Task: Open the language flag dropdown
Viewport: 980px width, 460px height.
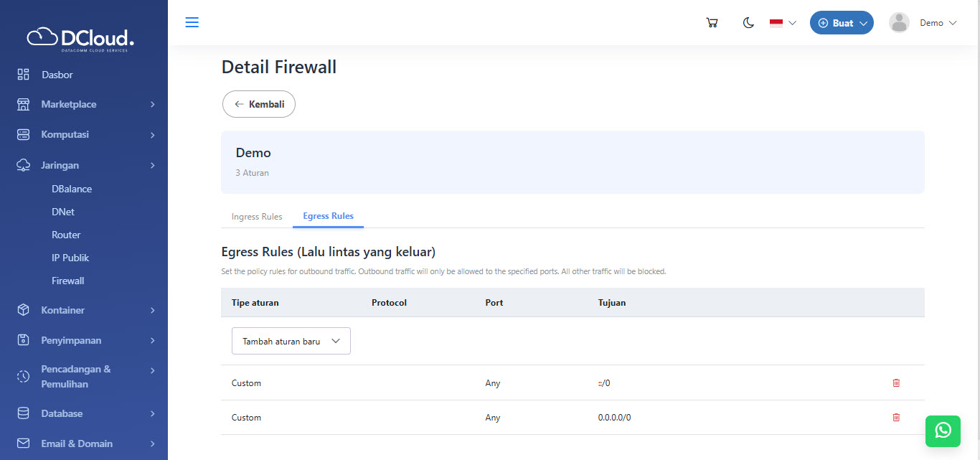Action: pyautogui.click(x=782, y=23)
